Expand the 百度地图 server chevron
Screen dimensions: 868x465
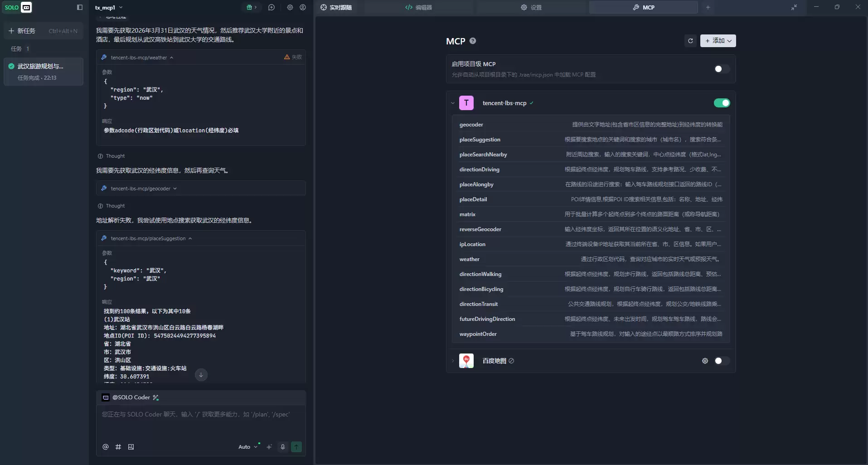click(x=452, y=361)
